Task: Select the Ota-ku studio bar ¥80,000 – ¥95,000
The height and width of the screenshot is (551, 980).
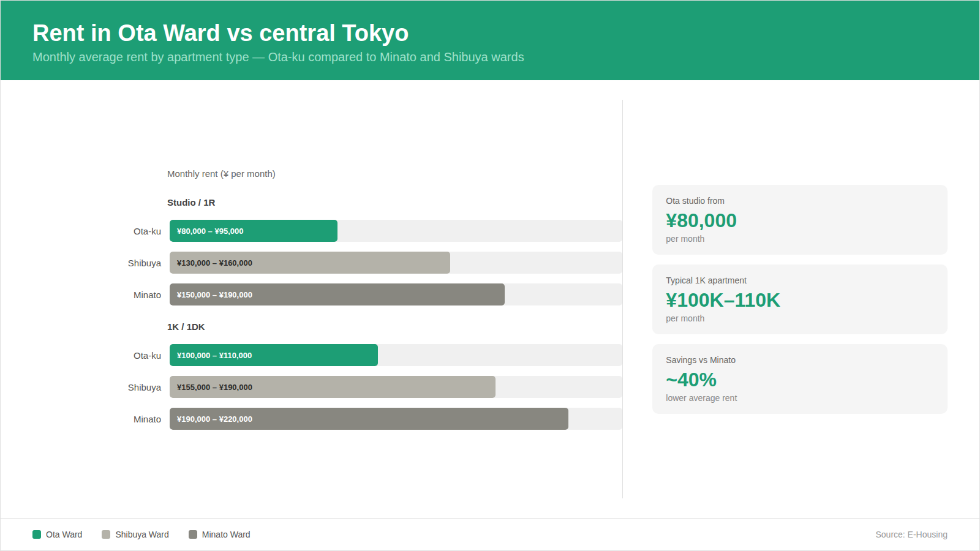Action: pyautogui.click(x=254, y=231)
